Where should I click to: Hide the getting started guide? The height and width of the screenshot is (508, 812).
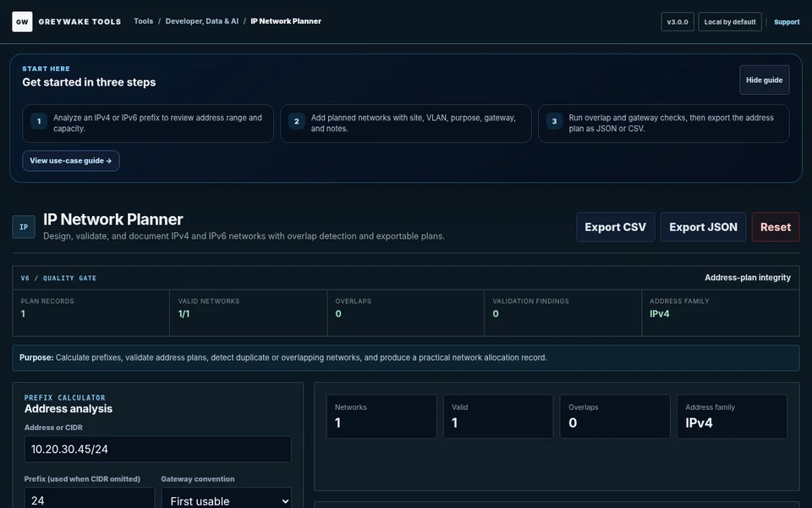click(x=765, y=80)
